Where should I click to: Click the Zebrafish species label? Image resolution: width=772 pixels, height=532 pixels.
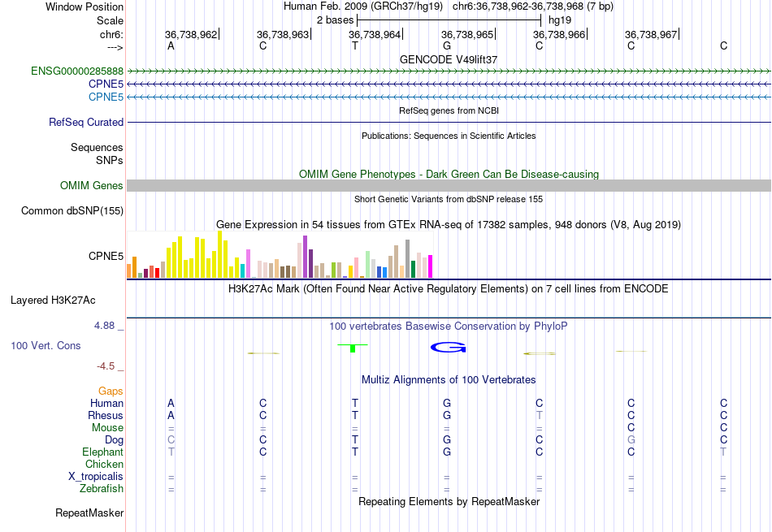coord(102,489)
